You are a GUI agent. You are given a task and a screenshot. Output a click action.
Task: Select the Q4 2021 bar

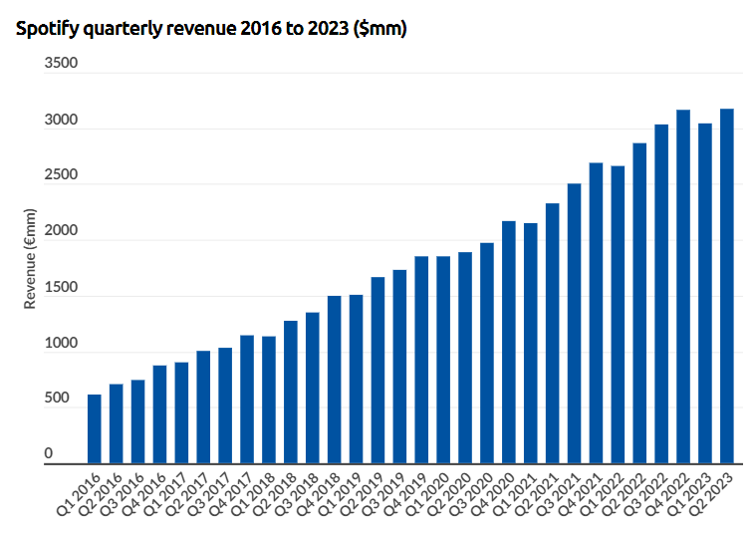596,313
